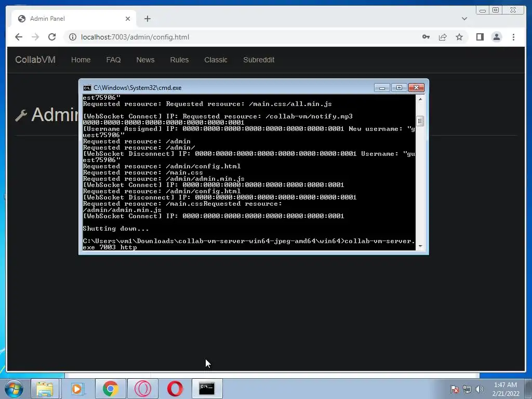Reload the Admin Panel page
Screen dimensions: 532x399
(x=52, y=37)
